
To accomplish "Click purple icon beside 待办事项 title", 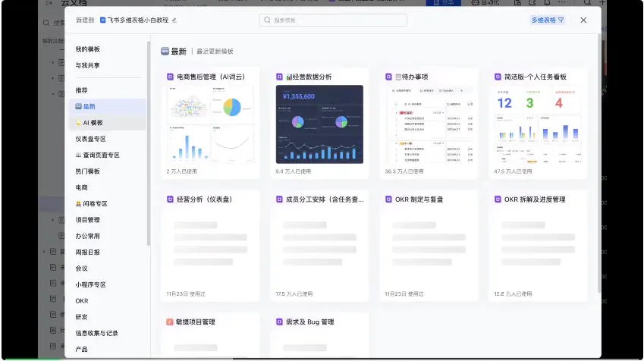I will pyautogui.click(x=388, y=77).
